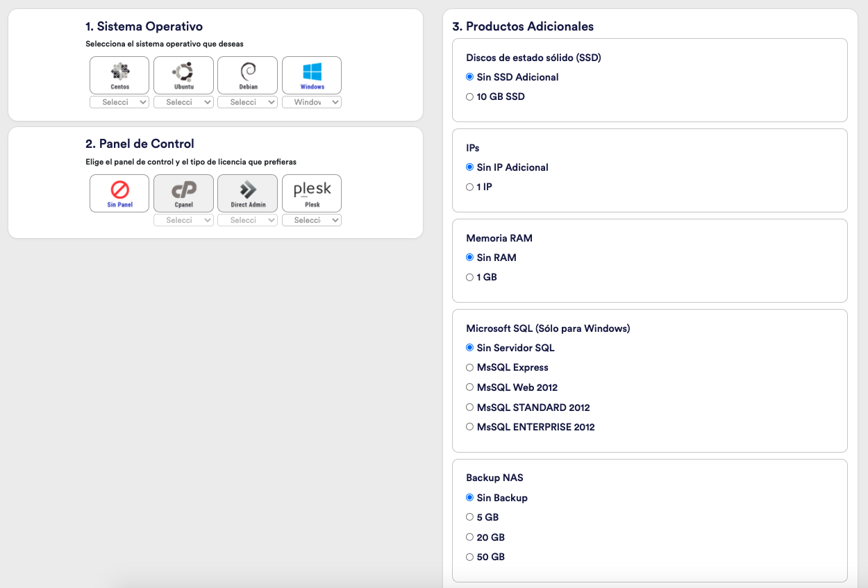Click the '3. Productos Adicionales' heading
Viewport: 868px width, 588px height.
click(523, 26)
